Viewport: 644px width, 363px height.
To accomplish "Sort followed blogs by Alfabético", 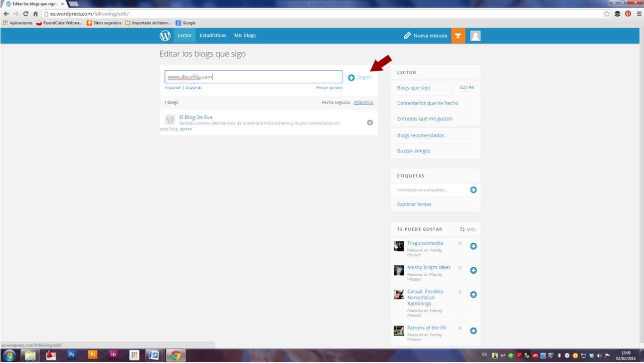I will coord(363,102).
